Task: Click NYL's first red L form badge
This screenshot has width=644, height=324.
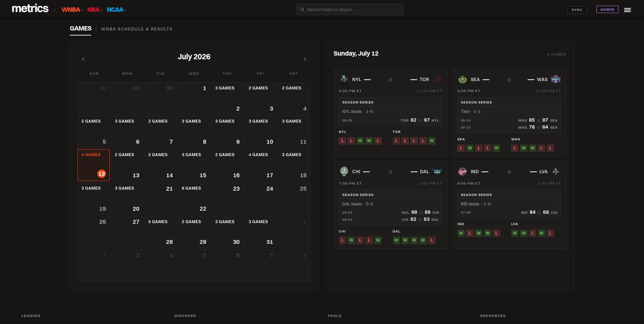Action: point(342,141)
